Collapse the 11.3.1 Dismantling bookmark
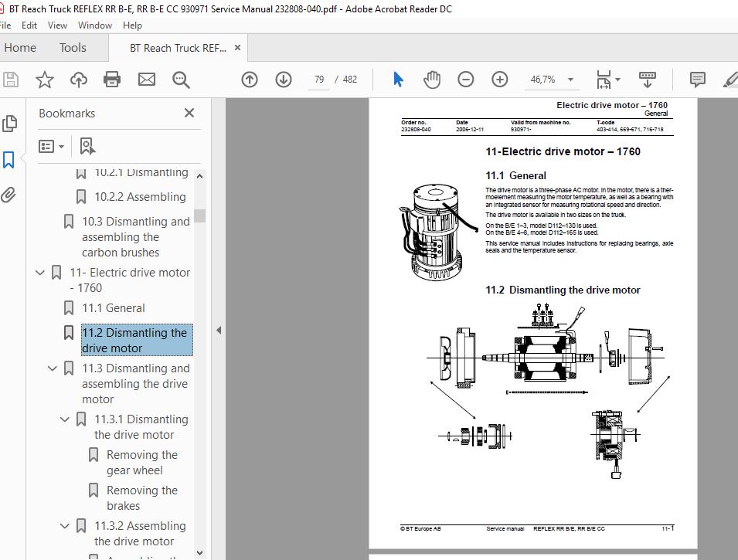The height and width of the screenshot is (560, 738). [64, 419]
